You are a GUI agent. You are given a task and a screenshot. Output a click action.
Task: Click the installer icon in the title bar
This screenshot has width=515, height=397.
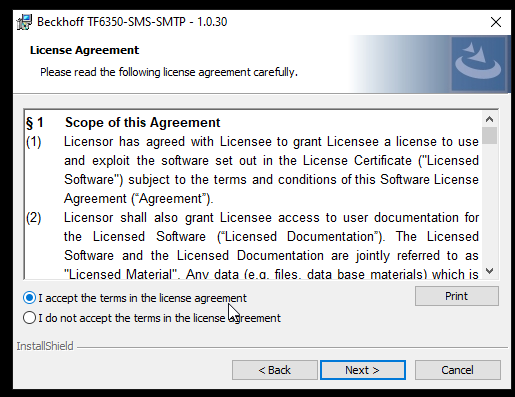(24, 22)
